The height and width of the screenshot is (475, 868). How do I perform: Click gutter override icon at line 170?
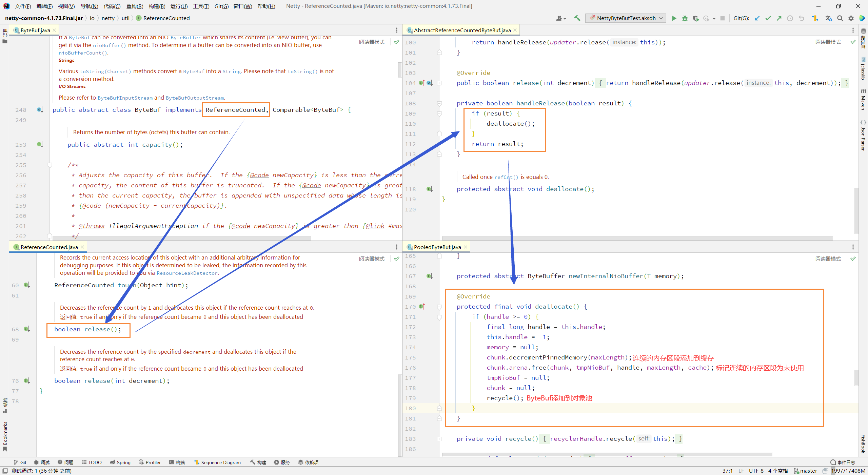422,306
